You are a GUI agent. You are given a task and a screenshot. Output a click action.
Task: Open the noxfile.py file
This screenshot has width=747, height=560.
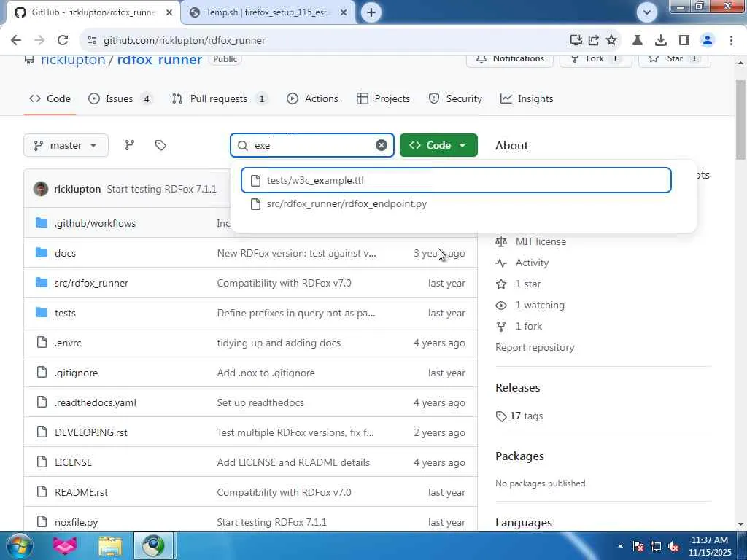pyautogui.click(x=76, y=522)
